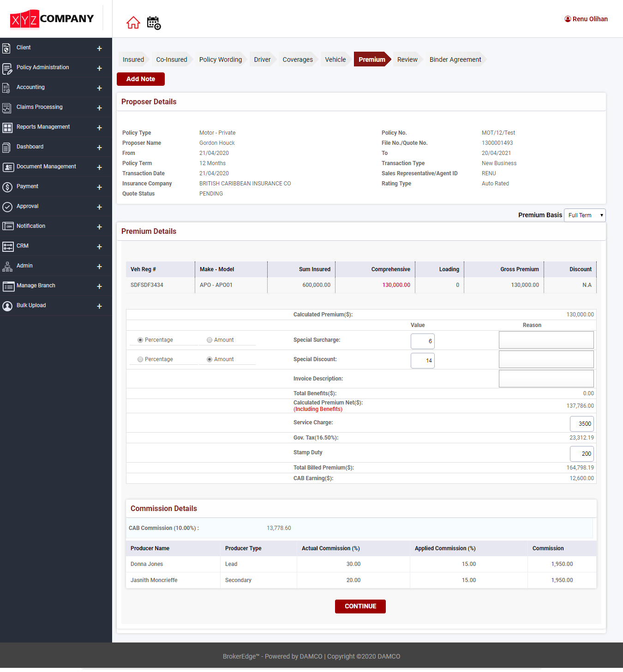Click the Client sidebar icon

point(6,48)
